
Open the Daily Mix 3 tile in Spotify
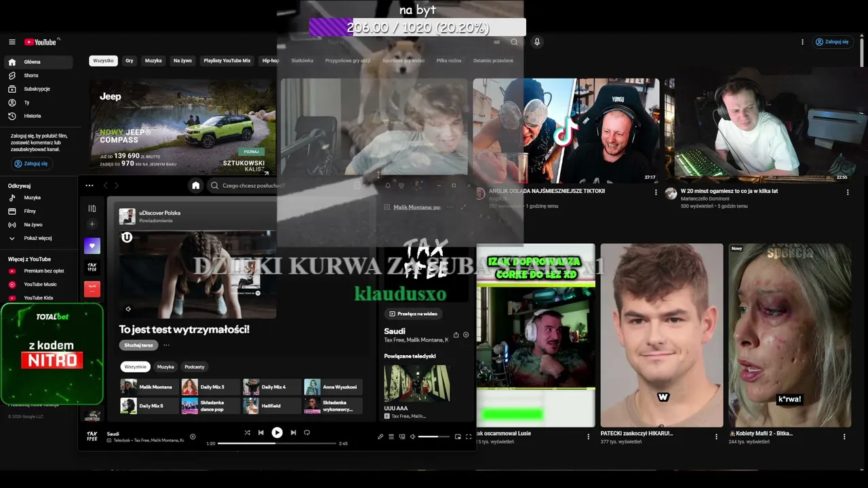211,387
